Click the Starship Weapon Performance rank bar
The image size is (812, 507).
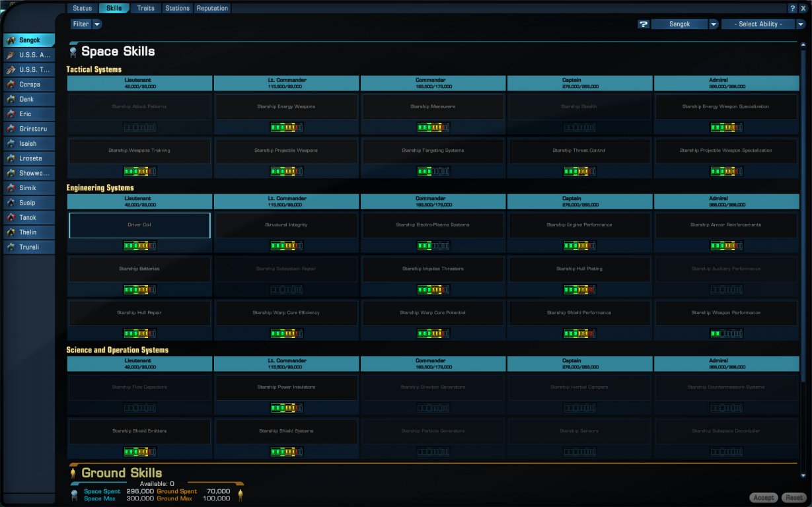726,333
